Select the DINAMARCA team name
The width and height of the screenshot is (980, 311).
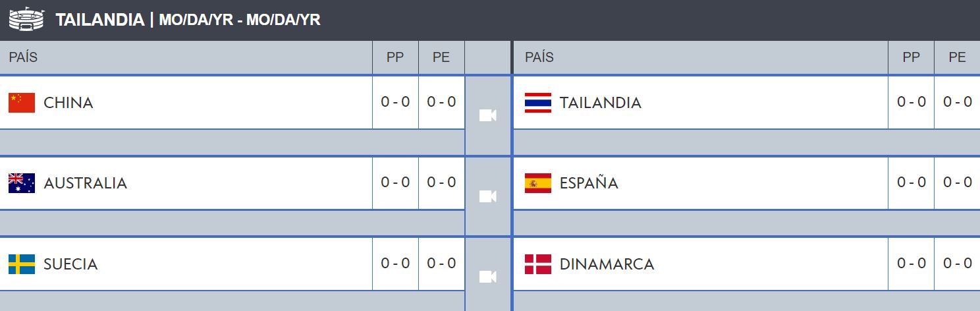(607, 264)
